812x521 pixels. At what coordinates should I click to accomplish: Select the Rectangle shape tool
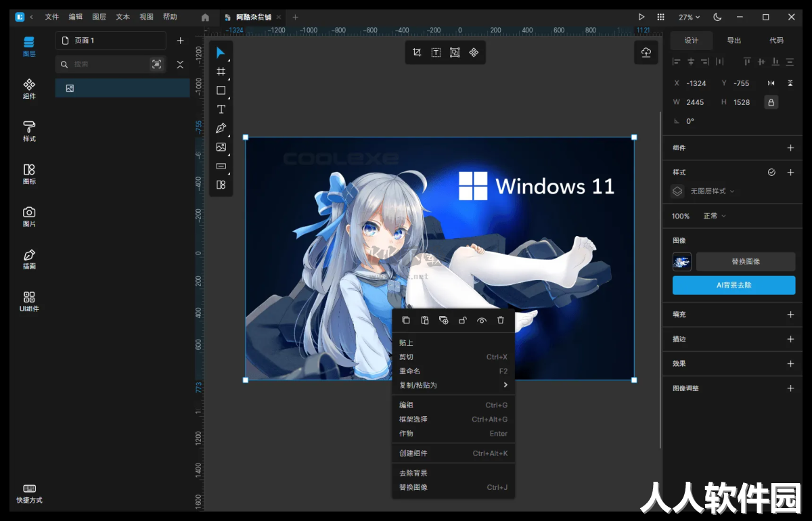point(221,90)
